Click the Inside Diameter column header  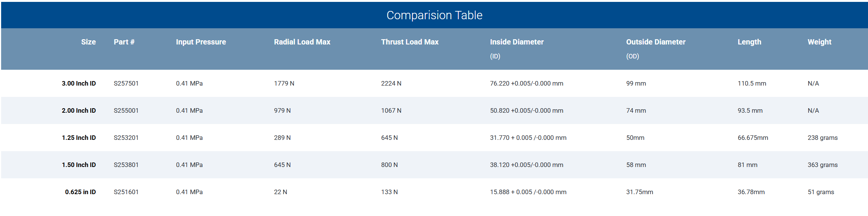[517, 42]
